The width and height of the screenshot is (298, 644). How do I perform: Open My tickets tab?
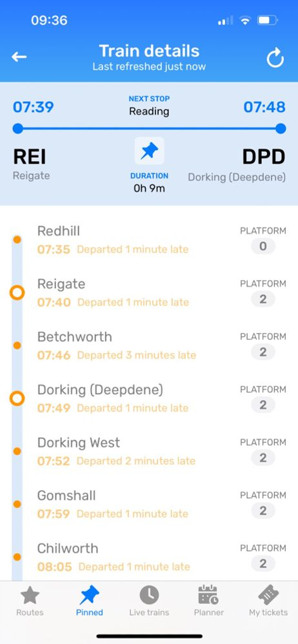[x=268, y=601]
